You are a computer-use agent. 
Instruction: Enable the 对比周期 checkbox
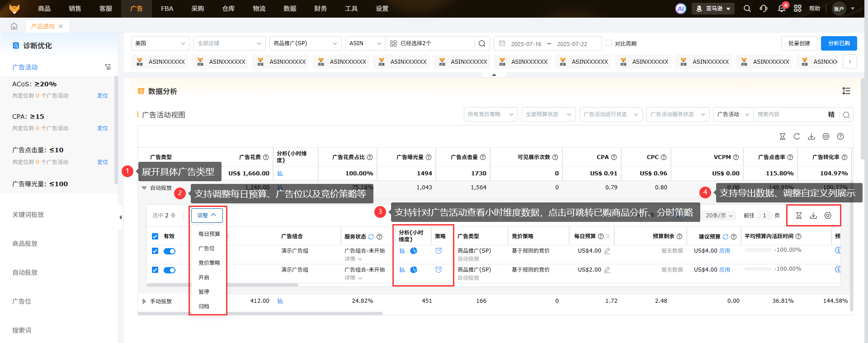pyautogui.click(x=609, y=43)
